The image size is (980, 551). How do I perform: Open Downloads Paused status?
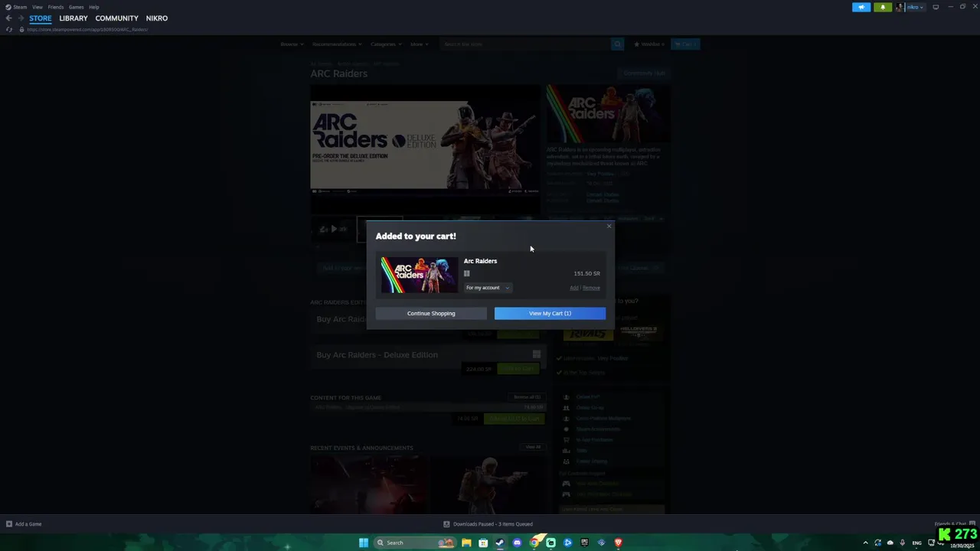488,524
